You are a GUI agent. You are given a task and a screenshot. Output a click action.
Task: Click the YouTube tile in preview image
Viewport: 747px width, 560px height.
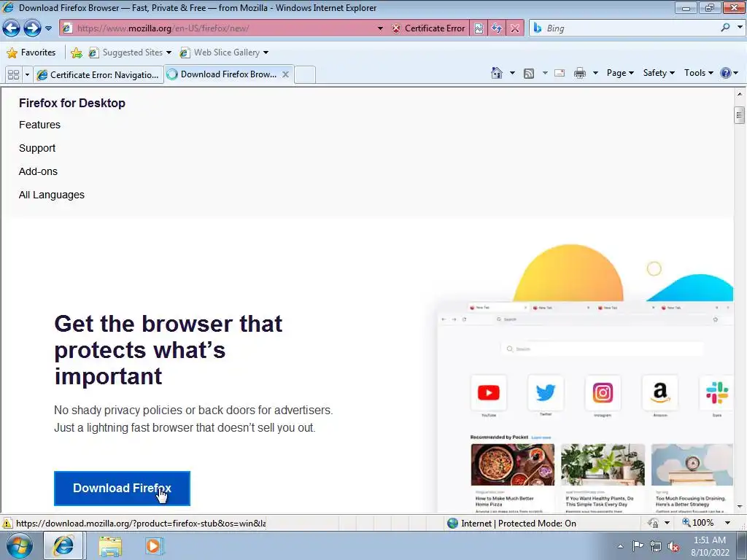click(x=489, y=393)
